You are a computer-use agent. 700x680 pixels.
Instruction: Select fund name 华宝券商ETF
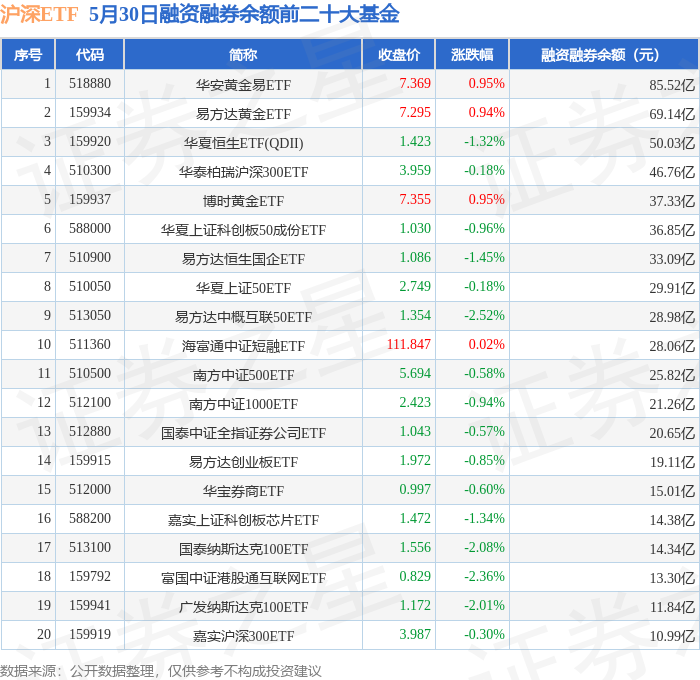pos(243,491)
